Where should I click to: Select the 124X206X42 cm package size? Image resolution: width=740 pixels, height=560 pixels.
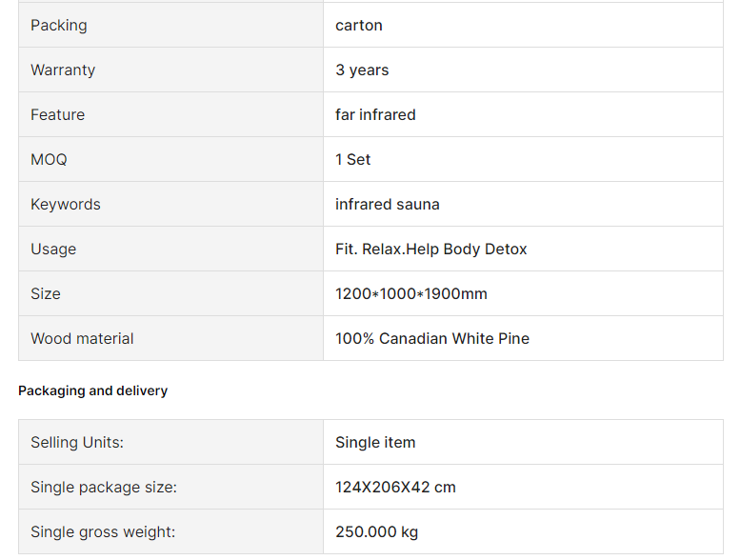395,487
